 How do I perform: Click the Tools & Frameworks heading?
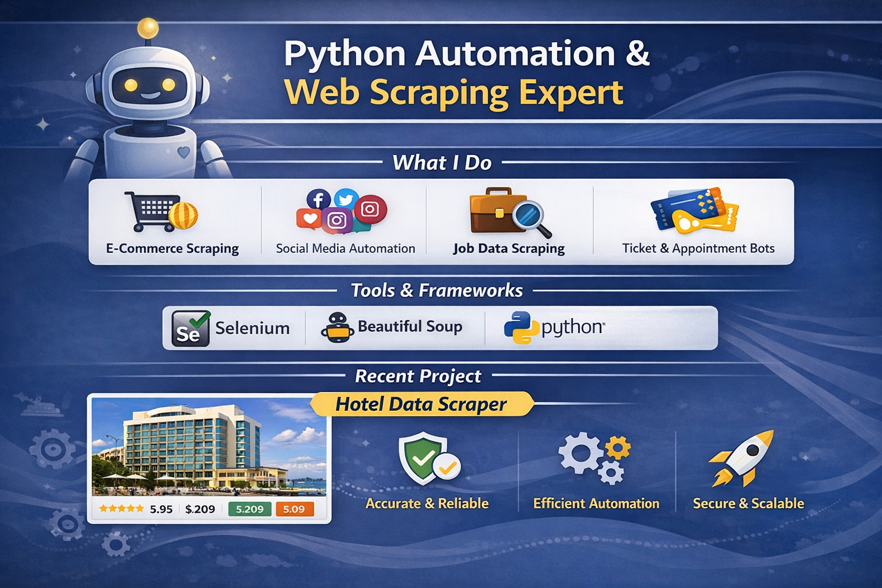pos(436,291)
